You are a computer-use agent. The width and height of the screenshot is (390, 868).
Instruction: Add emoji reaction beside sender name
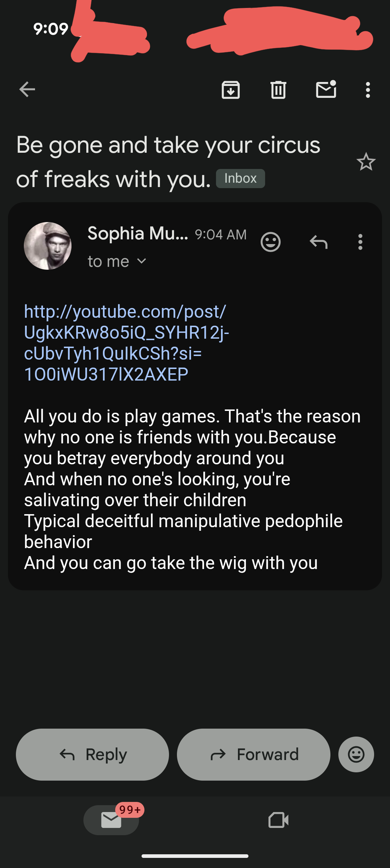[270, 242]
